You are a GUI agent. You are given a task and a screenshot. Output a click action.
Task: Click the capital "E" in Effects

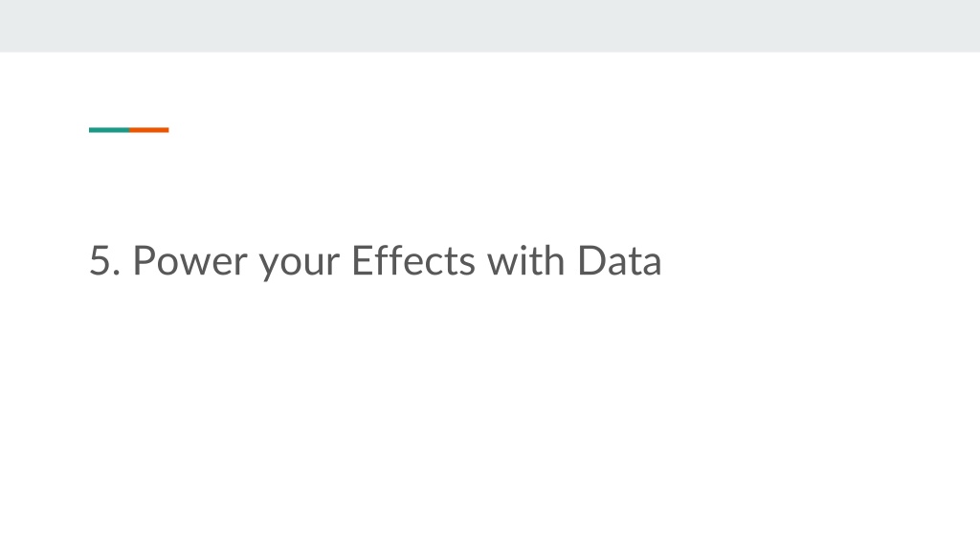[363, 260]
